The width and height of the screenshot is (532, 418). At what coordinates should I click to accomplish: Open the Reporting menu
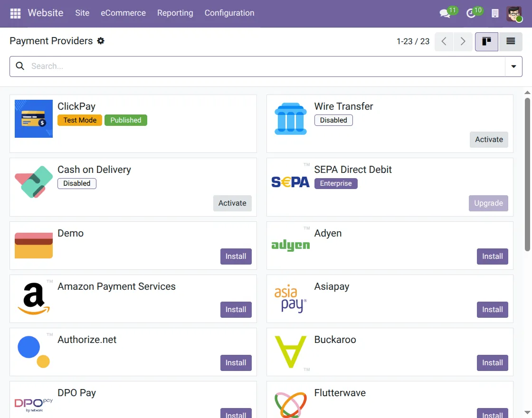pyautogui.click(x=175, y=13)
